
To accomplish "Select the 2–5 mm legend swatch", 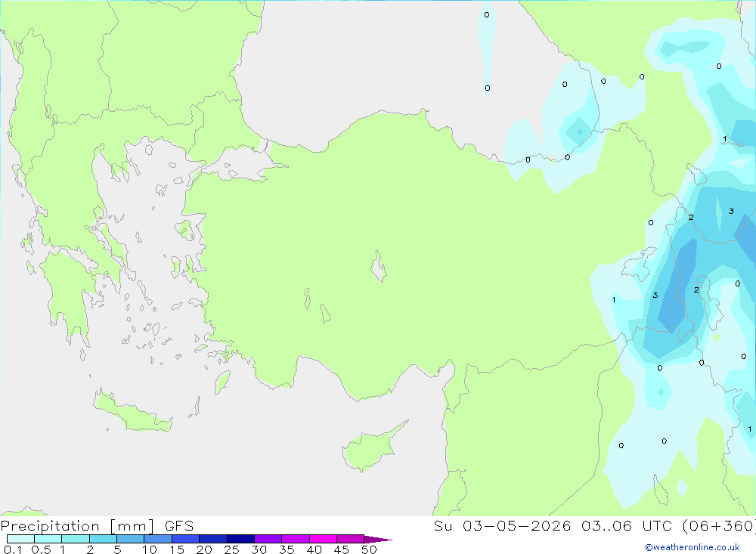I will (x=103, y=539).
